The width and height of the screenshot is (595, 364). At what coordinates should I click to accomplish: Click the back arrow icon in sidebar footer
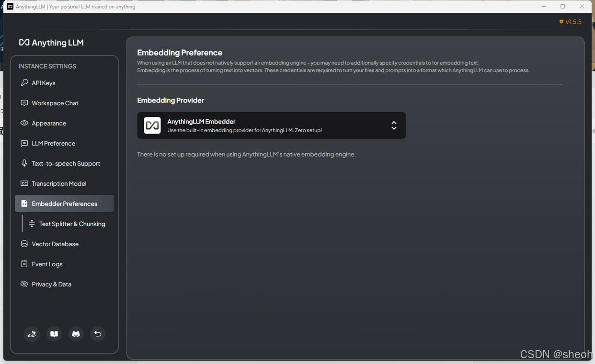(x=98, y=334)
